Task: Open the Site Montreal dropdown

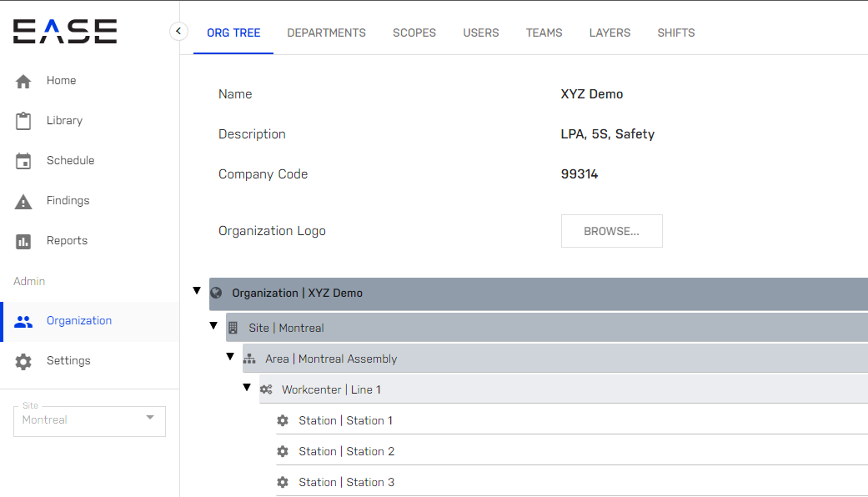Action: tap(90, 420)
